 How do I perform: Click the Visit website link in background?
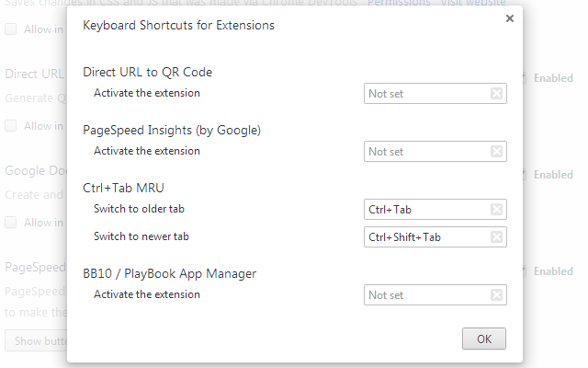click(473, 3)
